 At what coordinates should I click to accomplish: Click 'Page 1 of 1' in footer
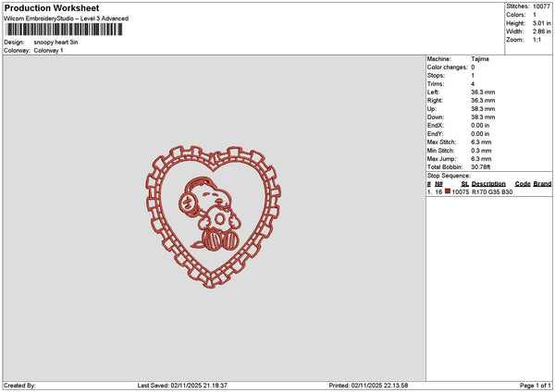pos(536,386)
